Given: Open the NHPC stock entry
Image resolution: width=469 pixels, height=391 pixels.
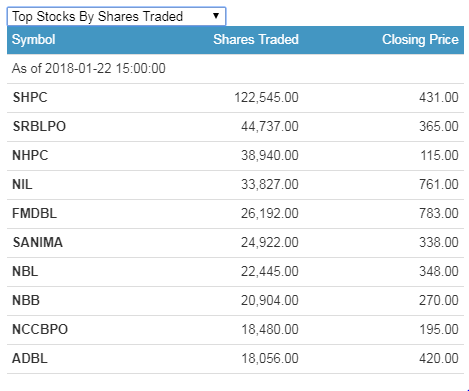Looking at the screenshot, I should pyautogui.click(x=30, y=155).
